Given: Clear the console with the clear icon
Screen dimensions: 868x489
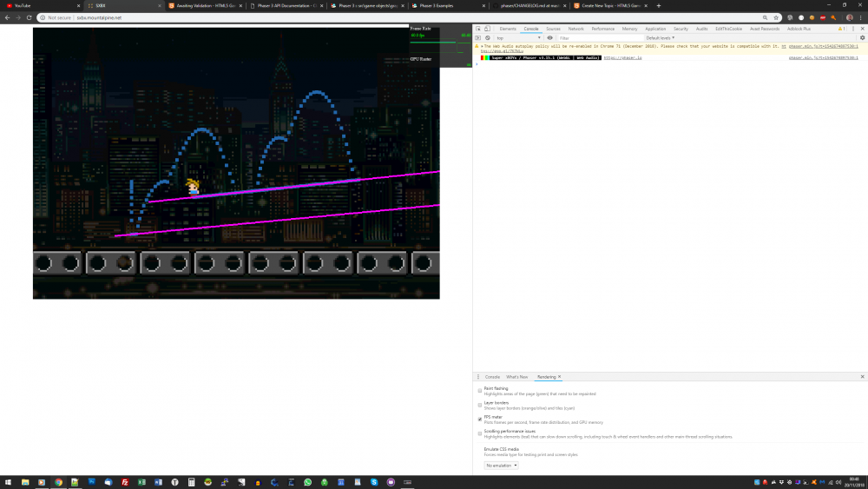Looking at the screenshot, I should pyautogui.click(x=487, y=38).
